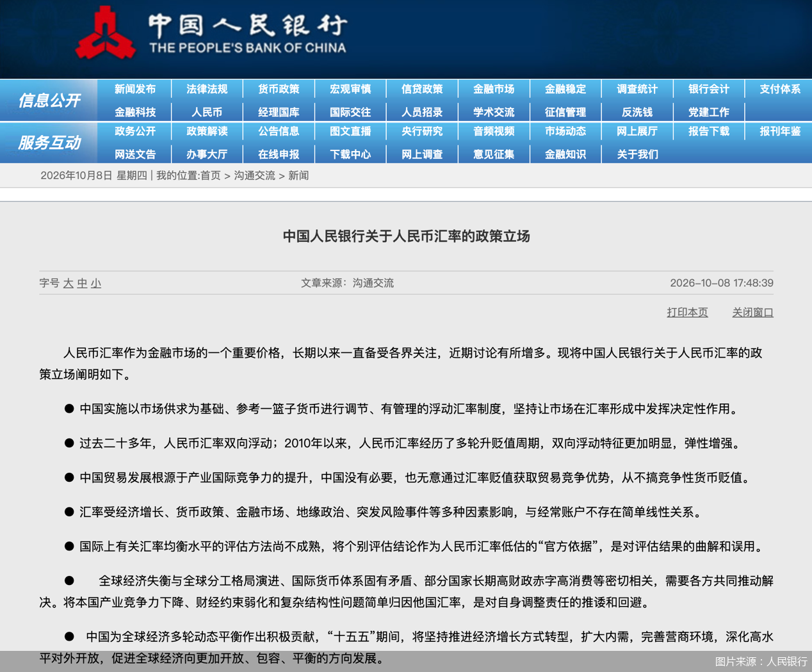Open 在线申报 page
This screenshot has width=812, height=672.
pos(279,154)
